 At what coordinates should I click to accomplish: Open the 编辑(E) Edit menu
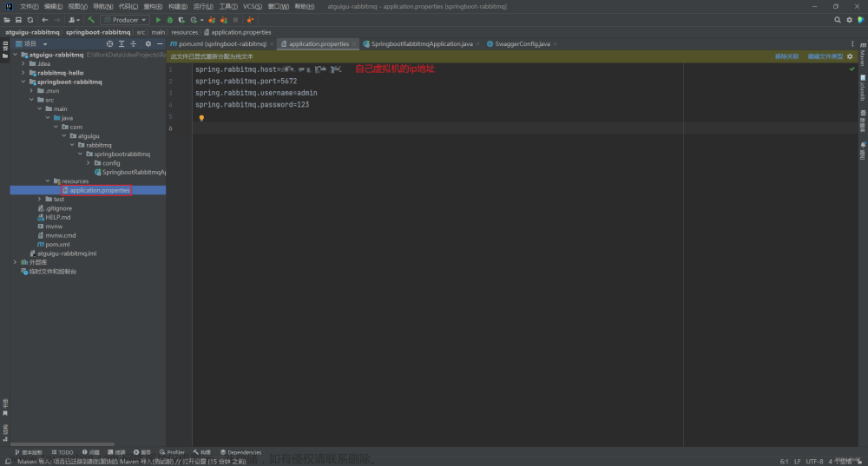pyautogui.click(x=53, y=7)
